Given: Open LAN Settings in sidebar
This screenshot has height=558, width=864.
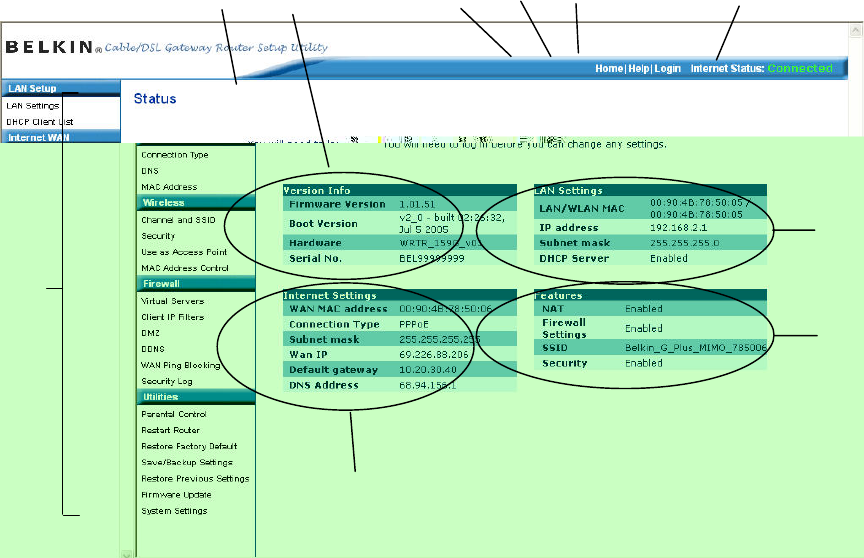Looking at the screenshot, I should pos(33,106).
